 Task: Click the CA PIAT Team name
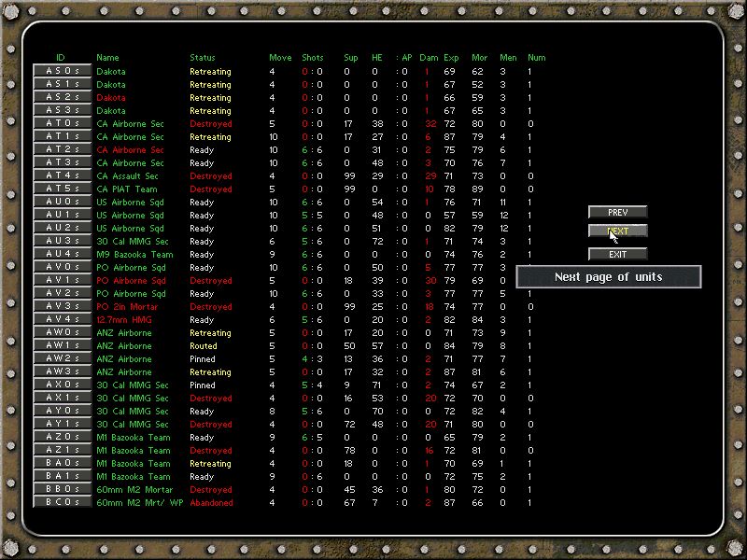pos(127,189)
